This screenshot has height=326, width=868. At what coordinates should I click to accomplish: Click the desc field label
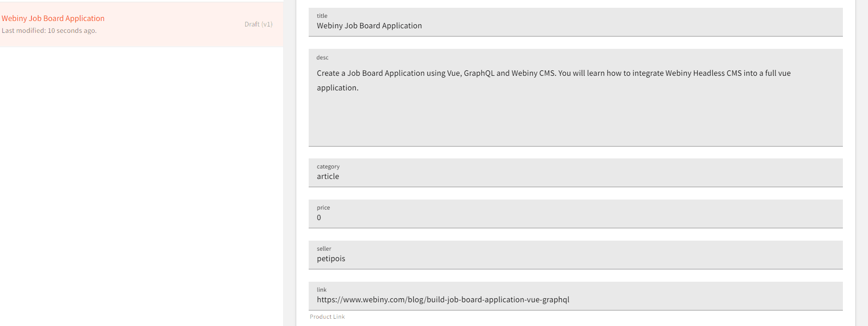pos(322,58)
